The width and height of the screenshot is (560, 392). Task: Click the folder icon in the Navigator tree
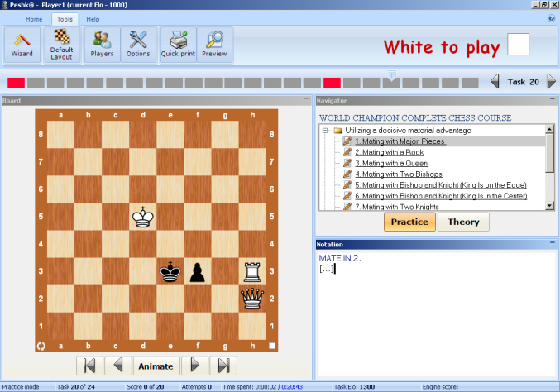click(337, 131)
